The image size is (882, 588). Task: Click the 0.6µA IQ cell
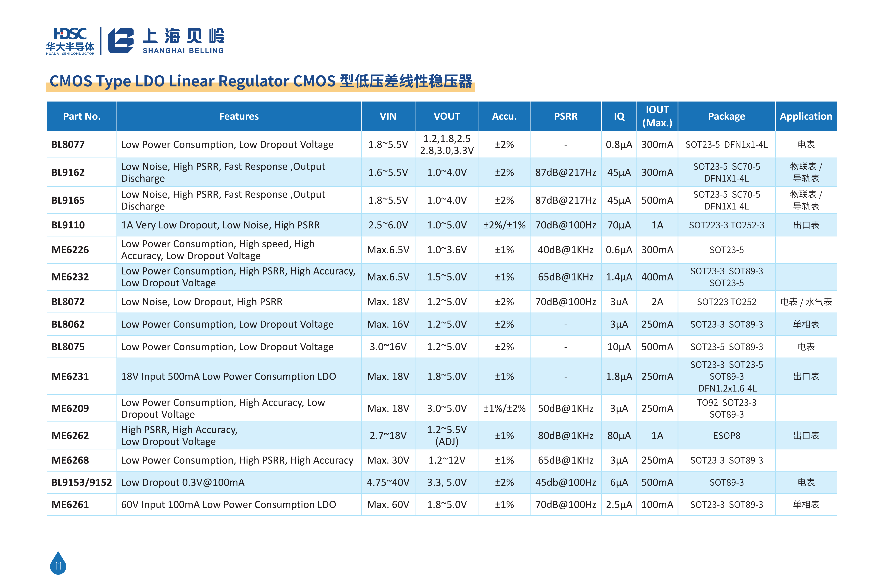(619, 250)
